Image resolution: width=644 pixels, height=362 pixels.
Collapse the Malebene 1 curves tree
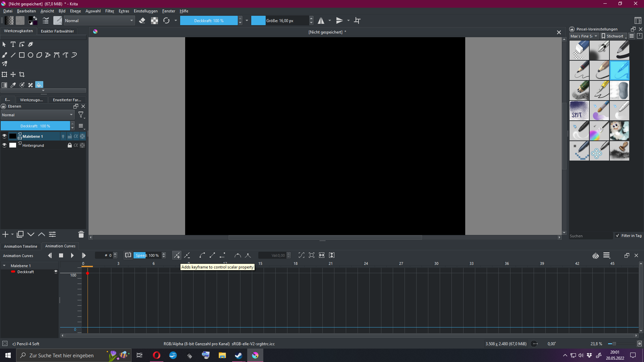[x=4, y=266]
